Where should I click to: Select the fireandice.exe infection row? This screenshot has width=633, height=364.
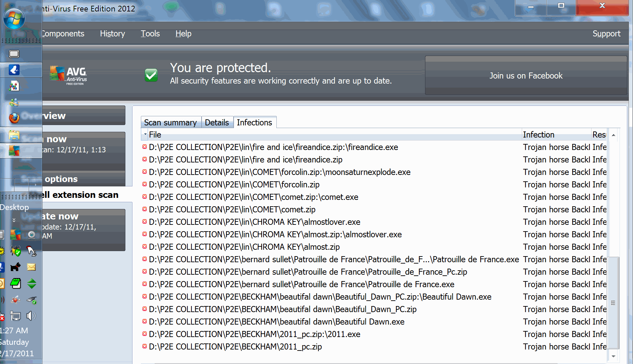click(273, 147)
